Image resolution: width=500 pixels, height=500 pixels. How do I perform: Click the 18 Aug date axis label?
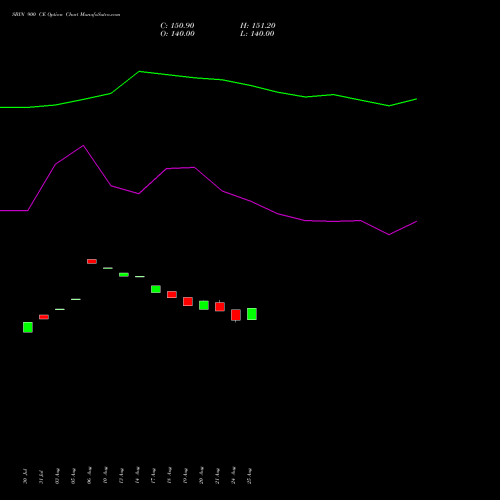click(169, 476)
